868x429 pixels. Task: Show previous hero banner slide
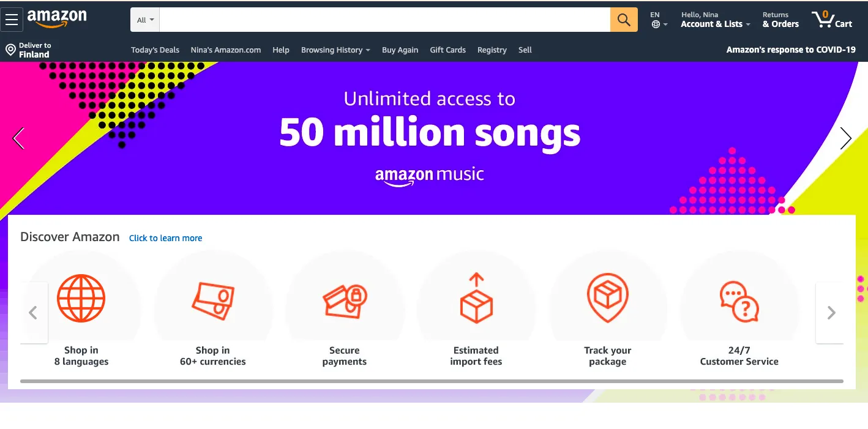click(x=18, y=138)
